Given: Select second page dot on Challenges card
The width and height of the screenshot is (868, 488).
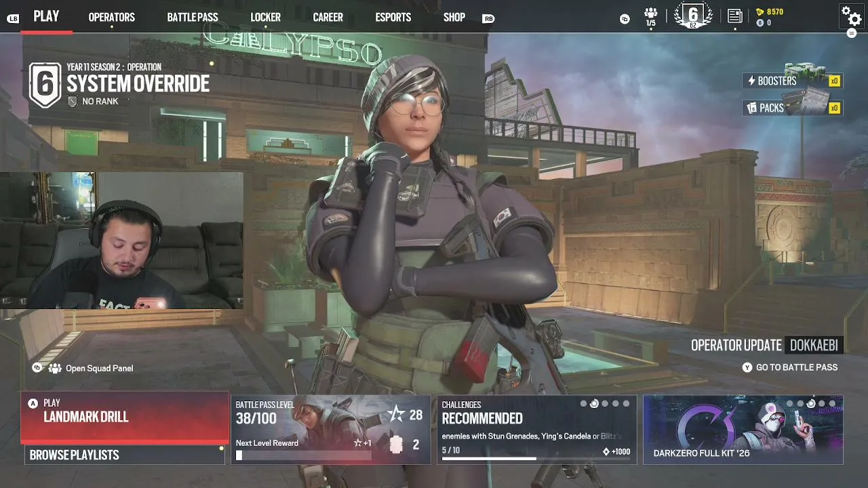Looking at the screenshot, I should pos(594,404).
